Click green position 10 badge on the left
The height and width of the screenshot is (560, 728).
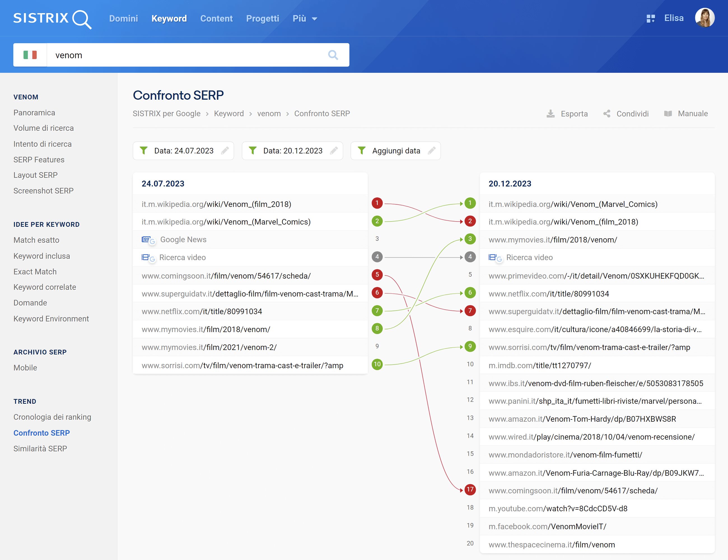click(377, 364)
